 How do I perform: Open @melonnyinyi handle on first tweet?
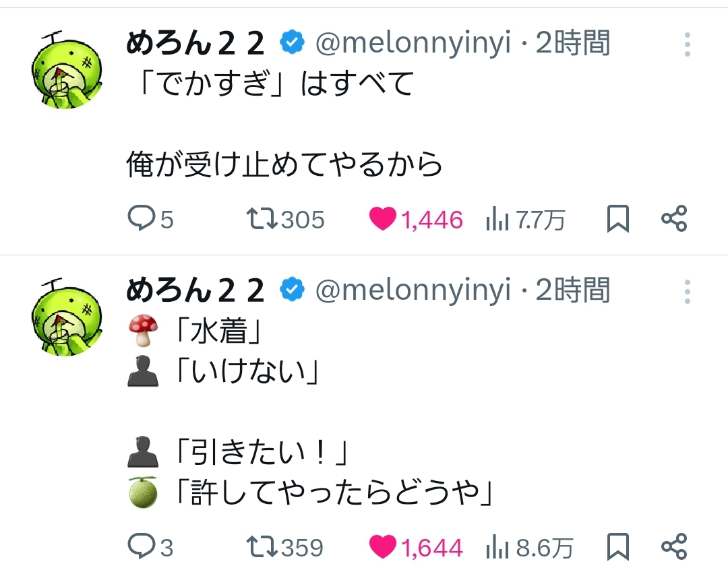tap(413, 44)
